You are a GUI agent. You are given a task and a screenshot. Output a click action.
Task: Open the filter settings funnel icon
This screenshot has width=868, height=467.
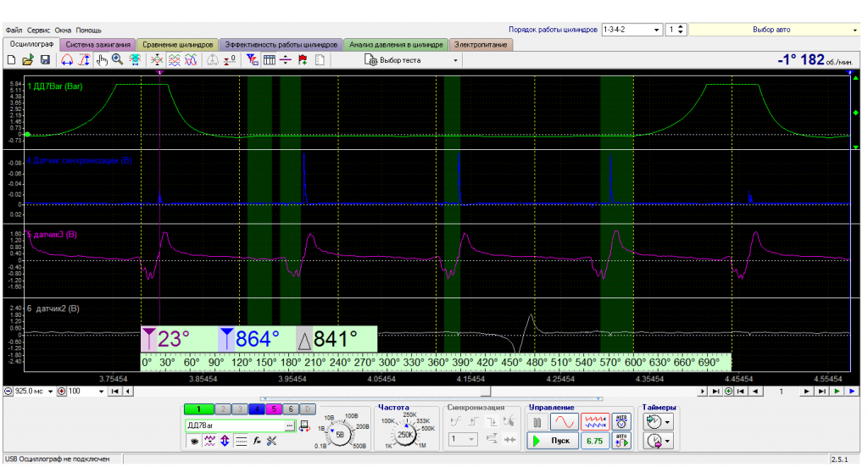tap(253, 60)
